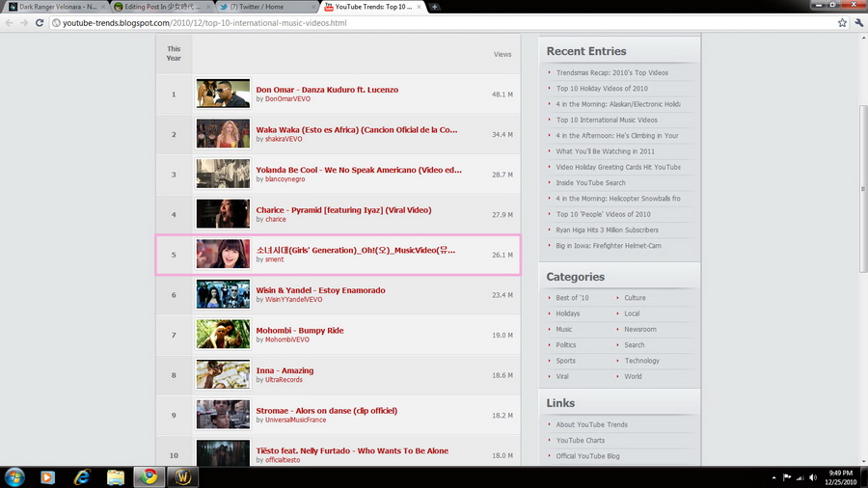Open Stromae - Alors on danse link

(x=326, y=411)
